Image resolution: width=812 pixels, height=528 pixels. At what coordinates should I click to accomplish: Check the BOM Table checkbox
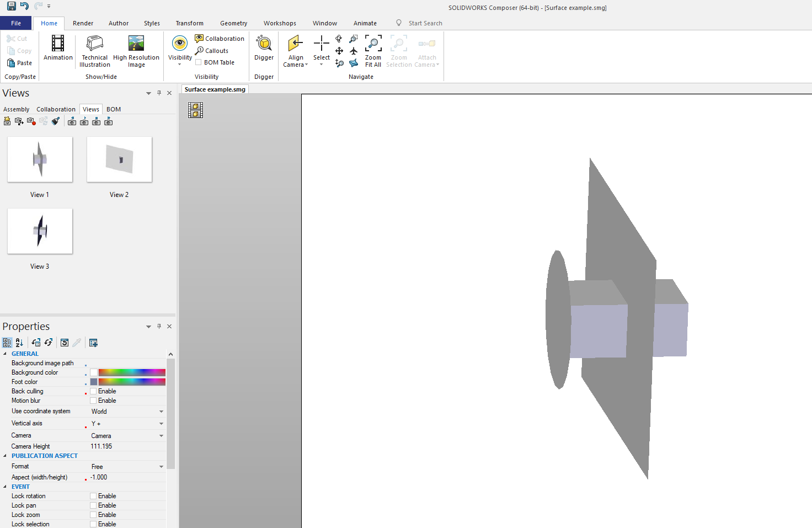199,62
